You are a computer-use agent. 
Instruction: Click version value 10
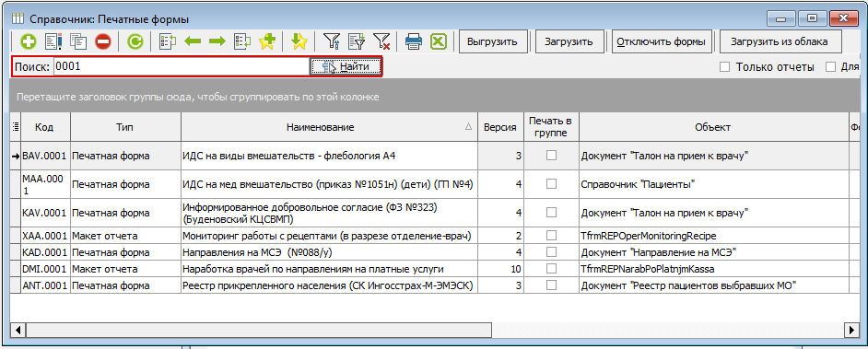[500, 269]
